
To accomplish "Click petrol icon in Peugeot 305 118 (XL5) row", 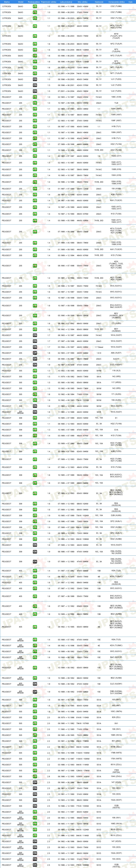I will pyautogui.click(x=35, y=371).
